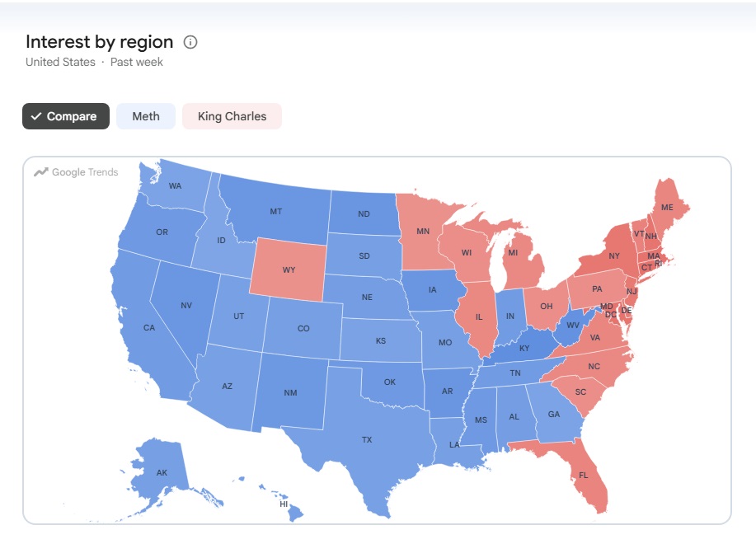Image resolution: width=756 pixels, height=558 pixels.
Task: Click Hawaii islands on the map
Action: pyautogui.click(x=284, y=504)
